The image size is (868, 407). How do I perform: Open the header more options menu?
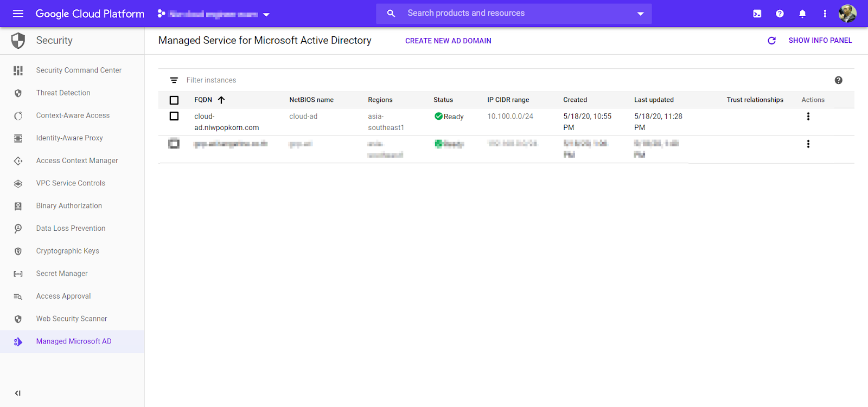pos(825,14)
